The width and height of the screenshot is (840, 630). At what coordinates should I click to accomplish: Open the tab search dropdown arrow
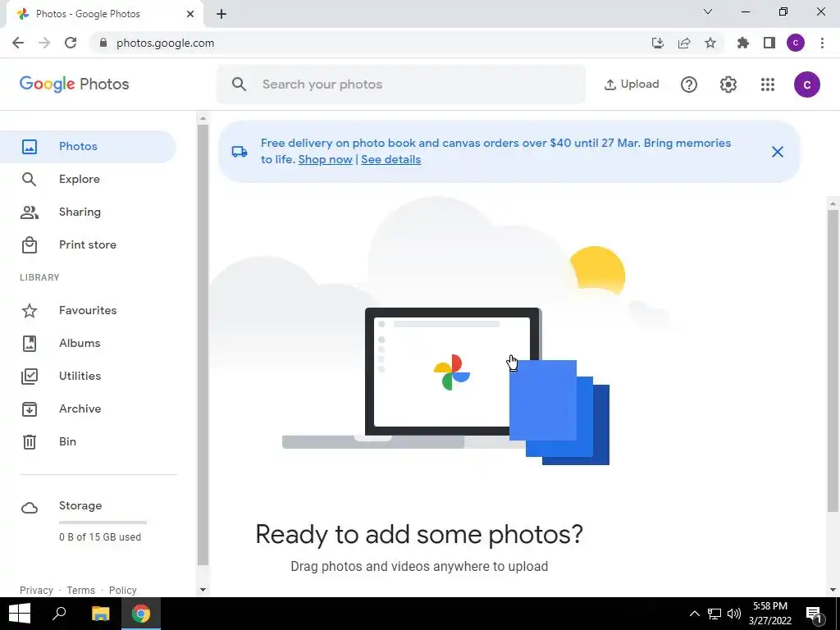[x=708, y=11]
